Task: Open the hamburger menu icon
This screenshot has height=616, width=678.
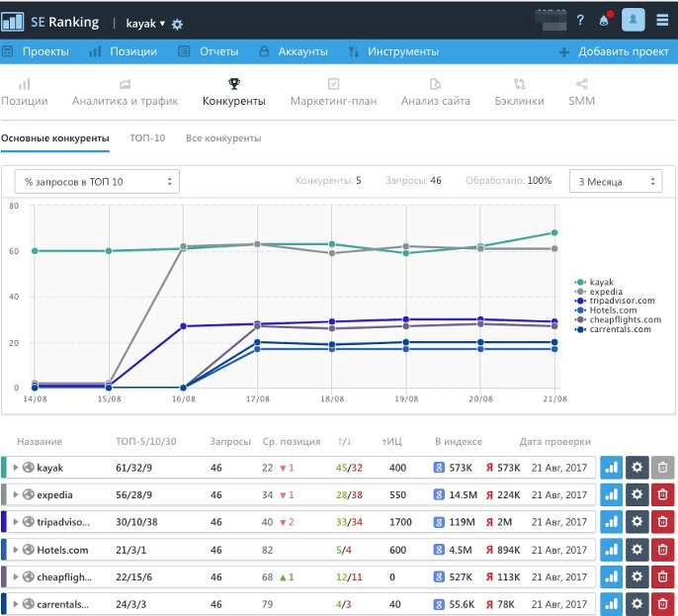Action: [x=662, y=20]
